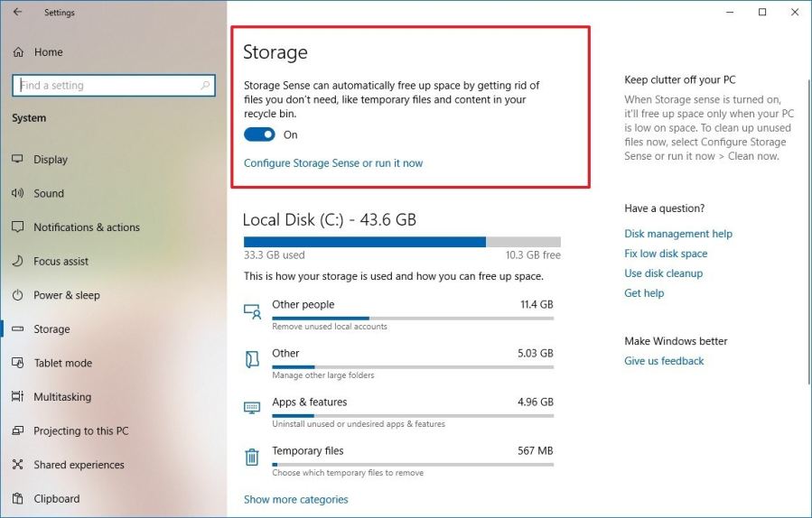Click the Storage drive icon in sidebar

17,328
